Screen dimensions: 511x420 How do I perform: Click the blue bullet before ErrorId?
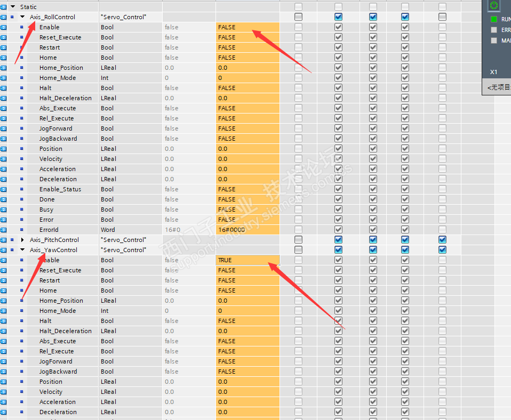coord(21,230)
